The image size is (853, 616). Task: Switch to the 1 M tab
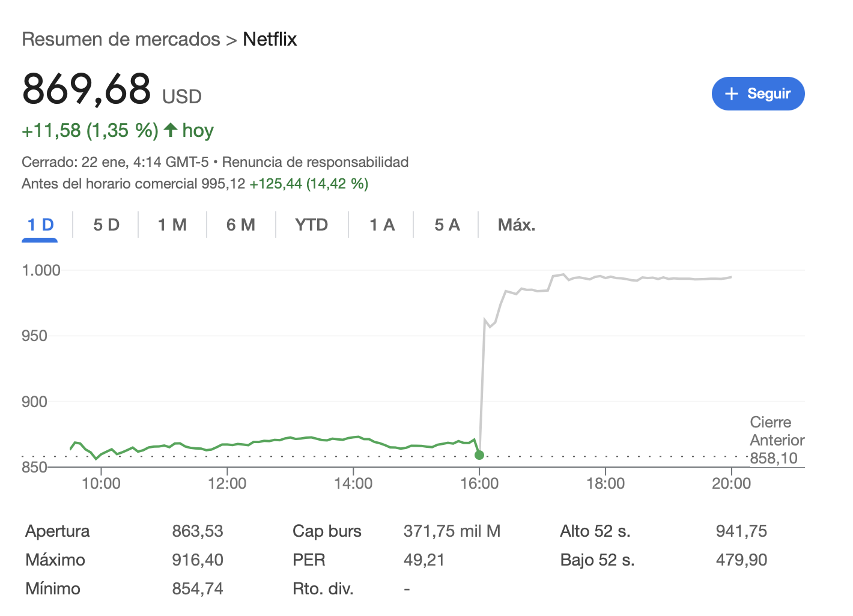point(172,225)
